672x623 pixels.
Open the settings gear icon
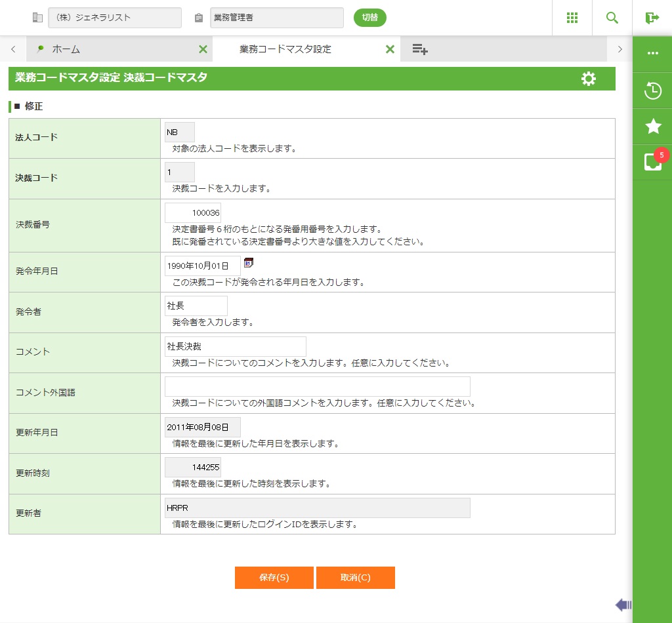pos(589,79)
